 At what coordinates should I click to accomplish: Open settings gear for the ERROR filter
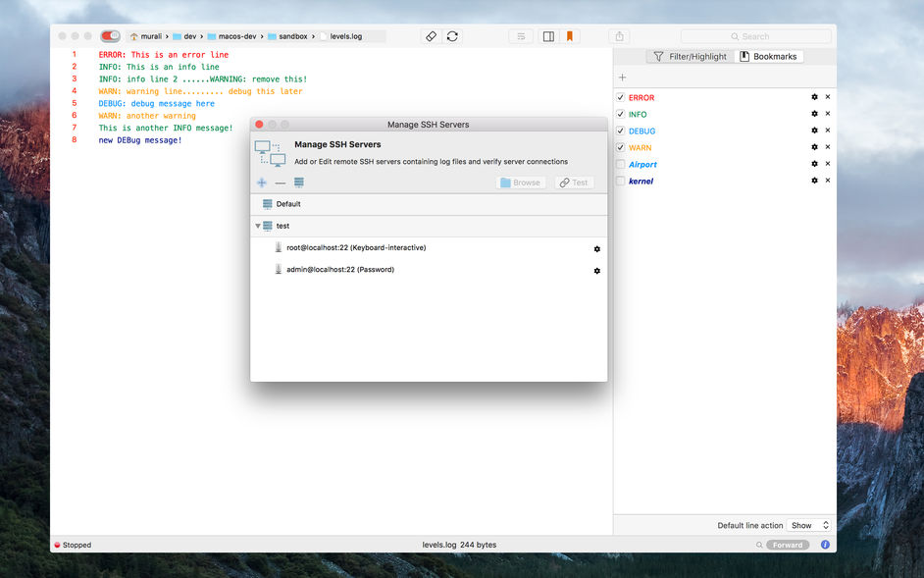(813, 97)
